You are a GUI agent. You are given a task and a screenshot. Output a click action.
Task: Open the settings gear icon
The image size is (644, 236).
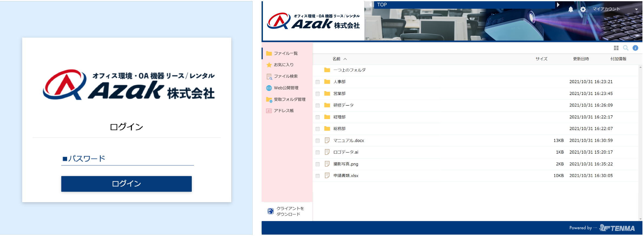(x=583, y=9)
